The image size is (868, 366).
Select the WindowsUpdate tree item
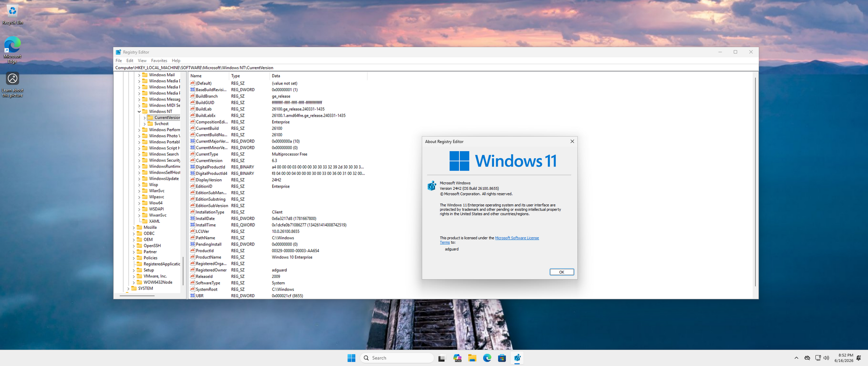(164, 179)
